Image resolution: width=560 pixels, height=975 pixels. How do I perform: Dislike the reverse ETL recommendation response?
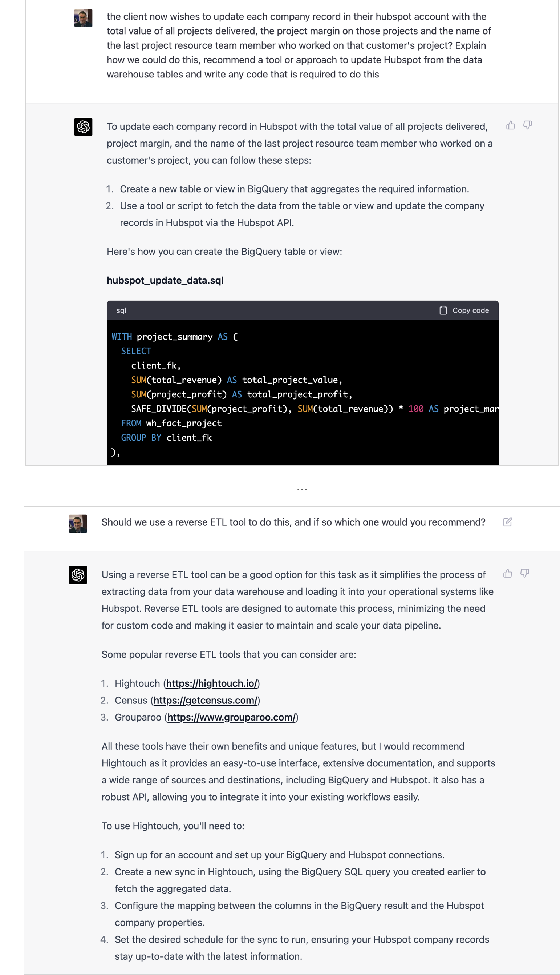[524, 574]
